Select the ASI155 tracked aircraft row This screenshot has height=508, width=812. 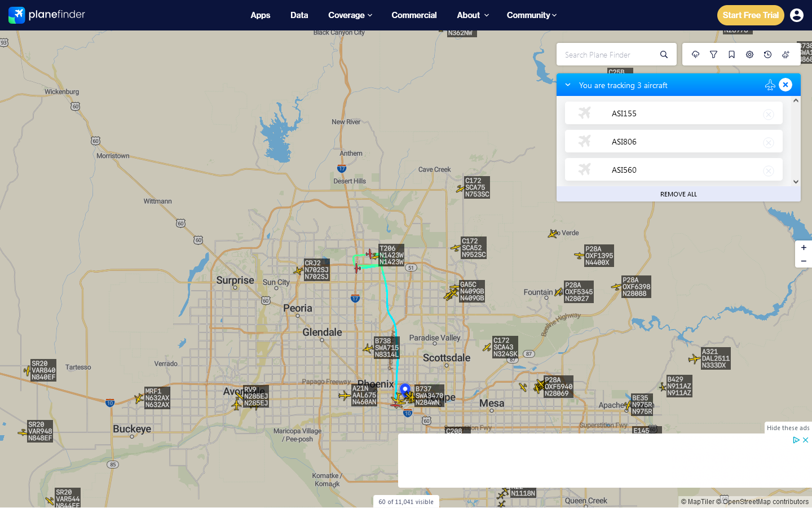pos(674,113)
